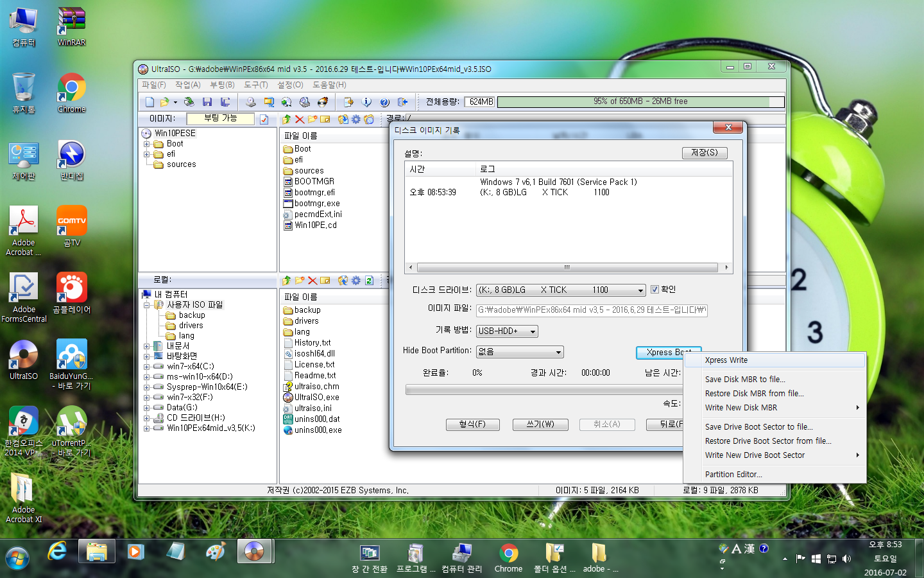Click the Save As toolbar icon
Viewport: 924px width, 578px height.
[x=225, y=101]
